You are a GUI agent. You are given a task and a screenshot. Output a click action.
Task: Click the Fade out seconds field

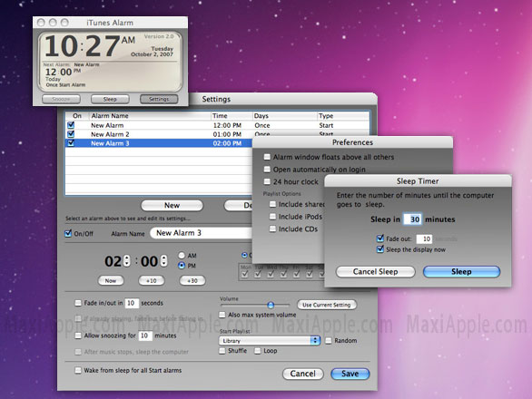(424, 239)
